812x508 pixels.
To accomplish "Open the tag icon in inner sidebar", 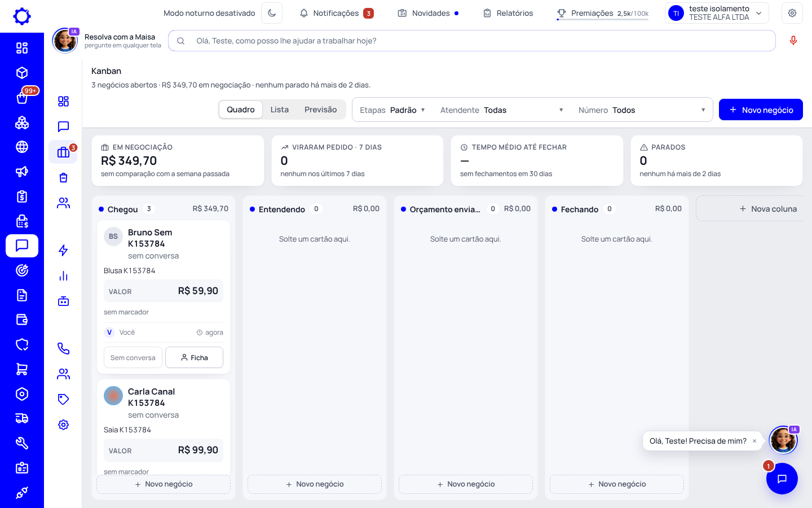I will (63, 399).
